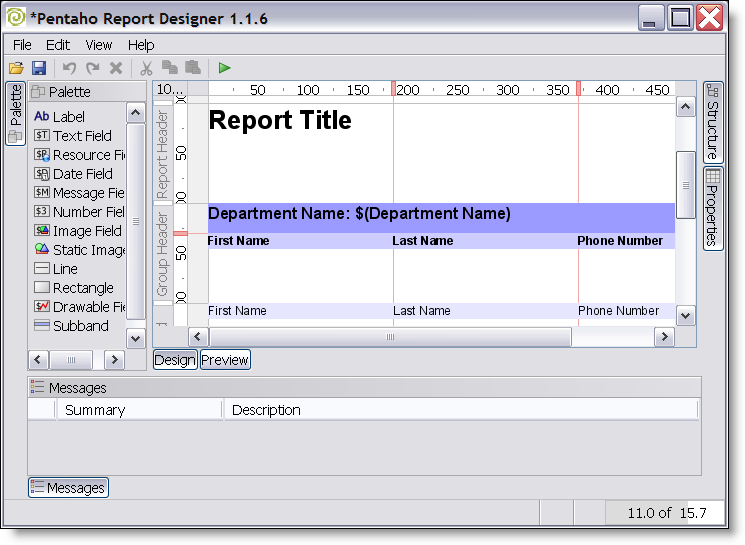Viewport: 745px width, 545px height.
Task: Click the Redo arrow in the toolbar
Action: (x=93, y=68)
